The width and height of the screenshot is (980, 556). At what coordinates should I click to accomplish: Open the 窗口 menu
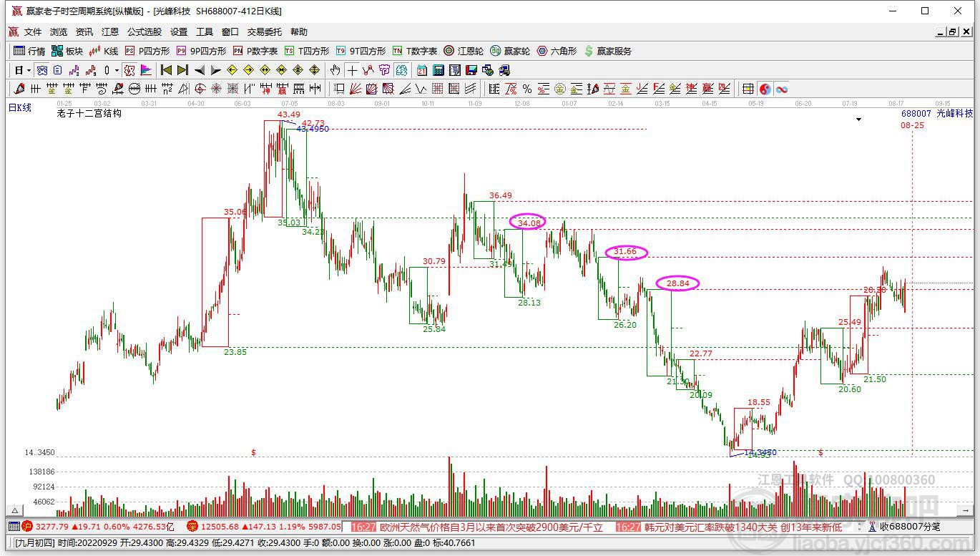pos(230,32)
